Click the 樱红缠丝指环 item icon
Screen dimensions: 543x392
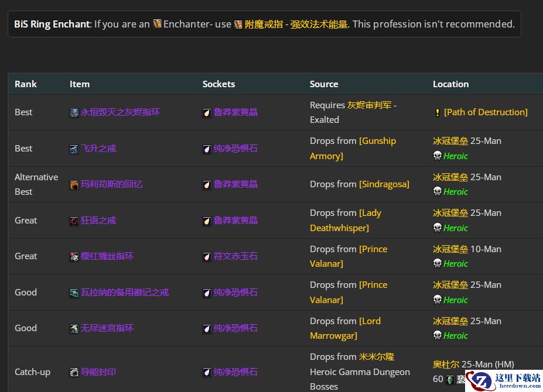point(74,257)
